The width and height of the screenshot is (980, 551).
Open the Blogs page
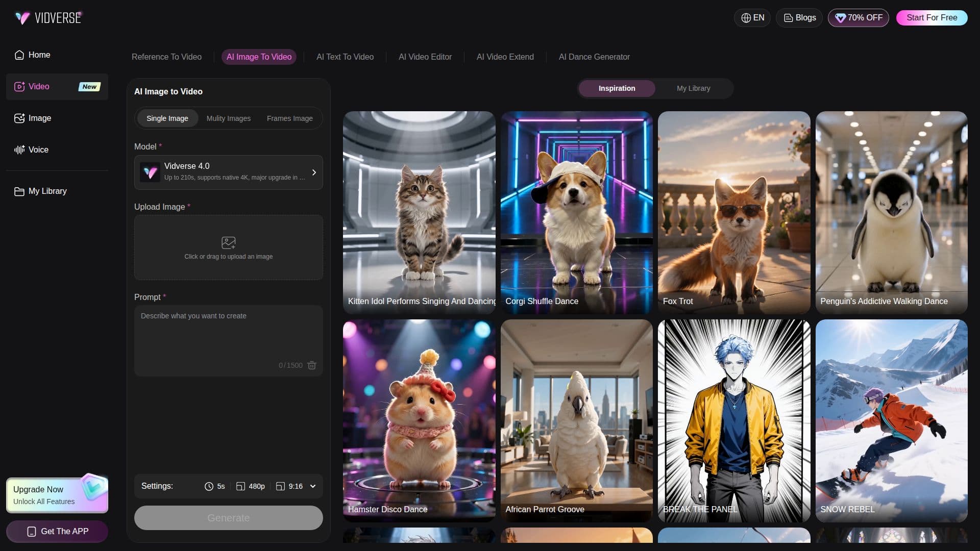coord(799,18)
